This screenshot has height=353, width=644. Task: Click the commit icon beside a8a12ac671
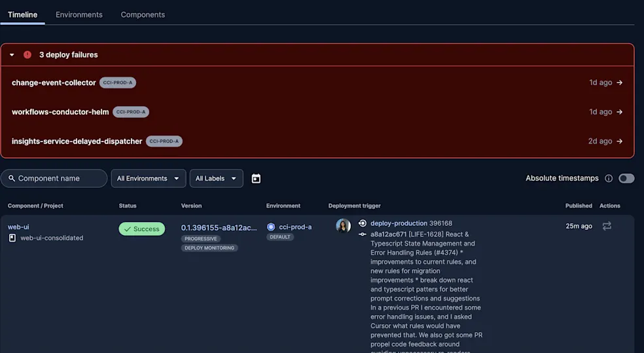coord(363,234)
